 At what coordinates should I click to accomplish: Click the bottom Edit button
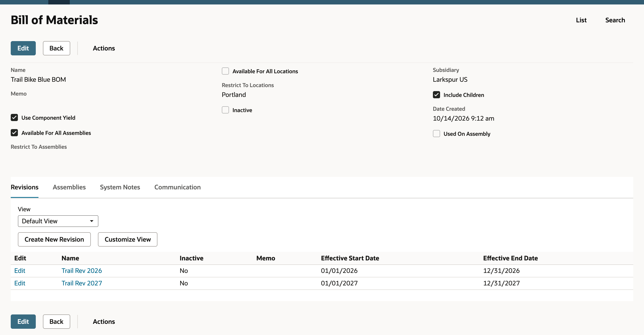point(23,322)
